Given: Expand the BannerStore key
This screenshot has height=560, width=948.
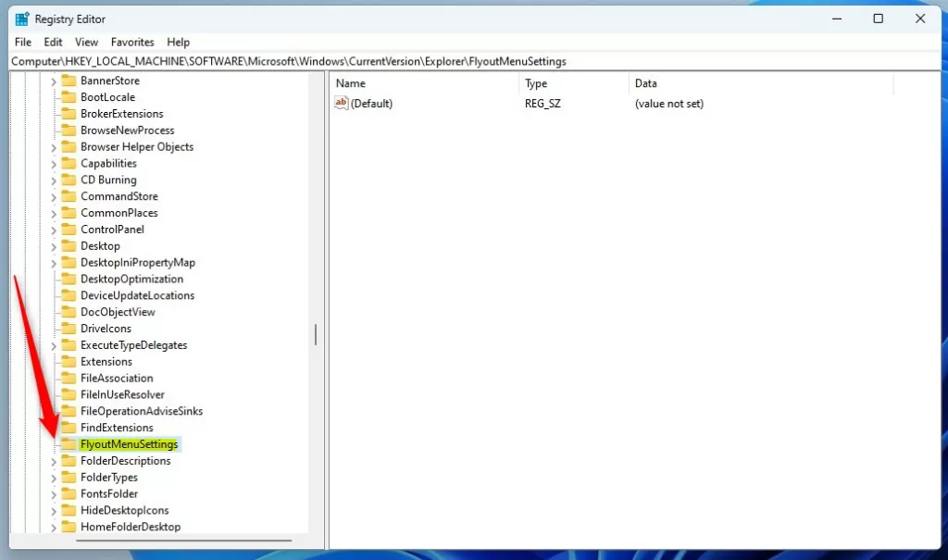Looking at the screenshot, I should (x=53, y=81).
